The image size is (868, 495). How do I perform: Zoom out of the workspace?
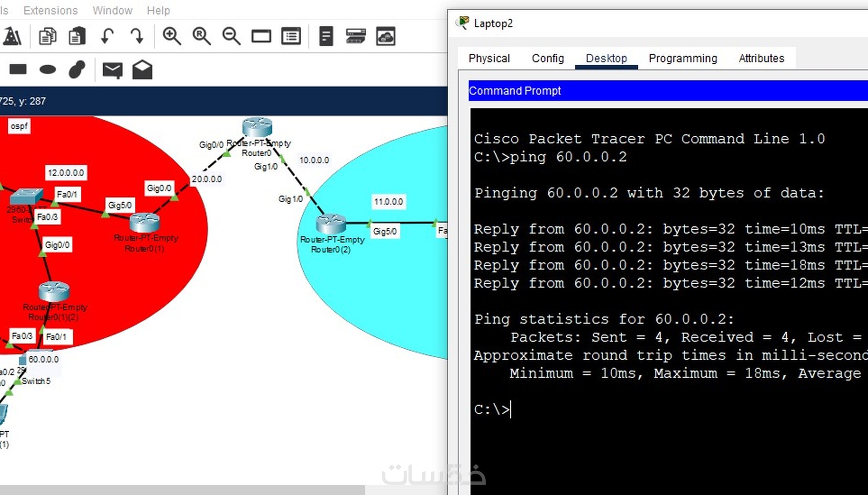[231, 36]
